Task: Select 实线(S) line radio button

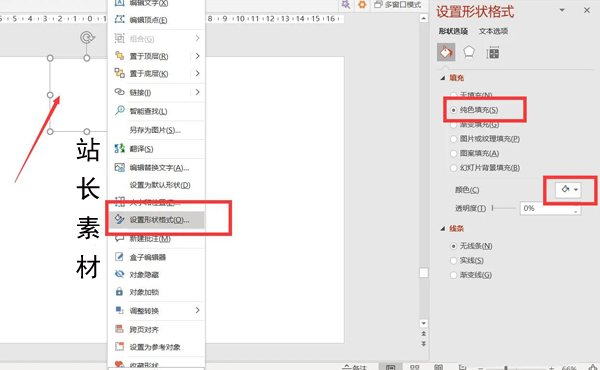Action: point(453,261)
